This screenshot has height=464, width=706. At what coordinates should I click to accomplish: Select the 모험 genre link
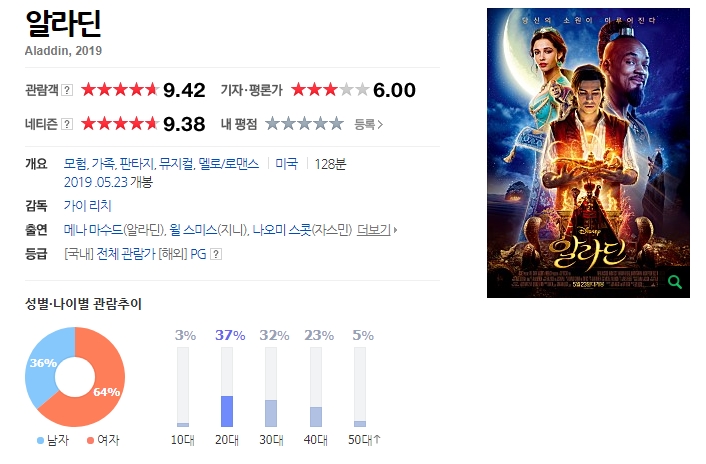tap(75, 164)
